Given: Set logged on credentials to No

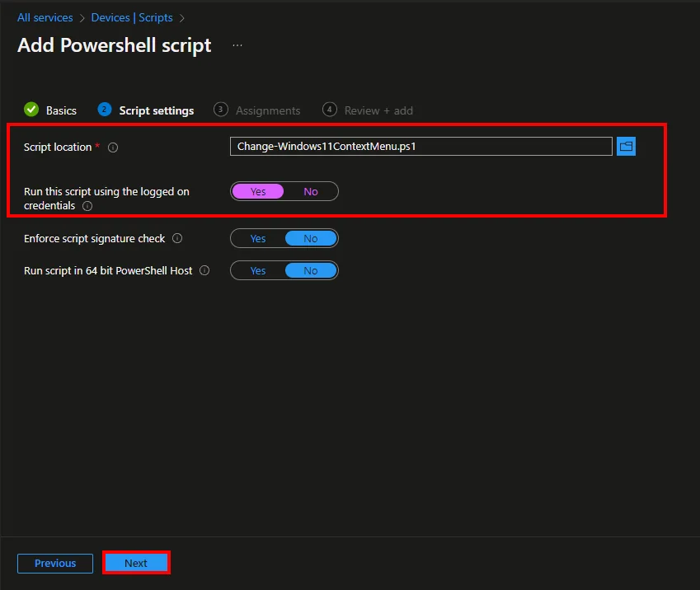Looking at the screenshot, I should pyautogui.click(x=311, y=191).
